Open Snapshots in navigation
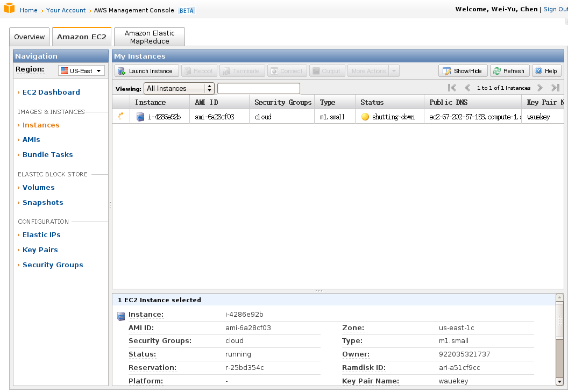This screenshot has height=392, width=568. [x=42, y=203]
